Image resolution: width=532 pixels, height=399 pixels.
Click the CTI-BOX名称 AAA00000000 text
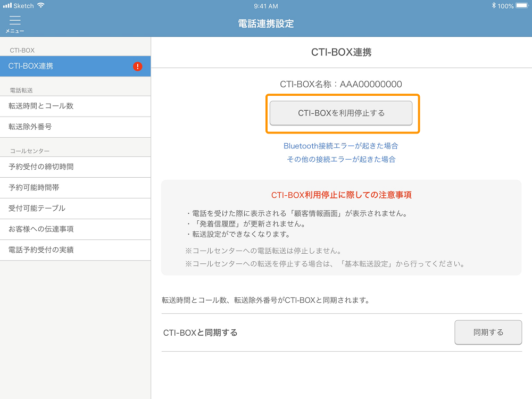point(341,84)
